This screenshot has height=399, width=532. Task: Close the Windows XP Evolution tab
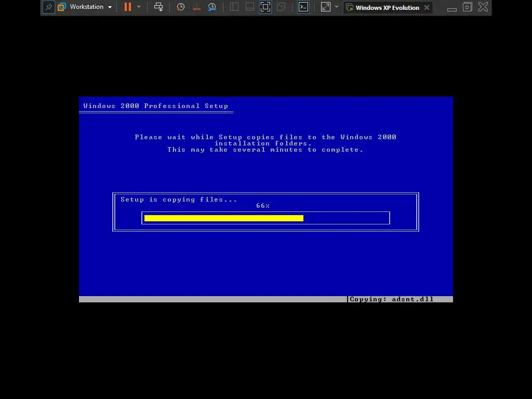point(427,7)
